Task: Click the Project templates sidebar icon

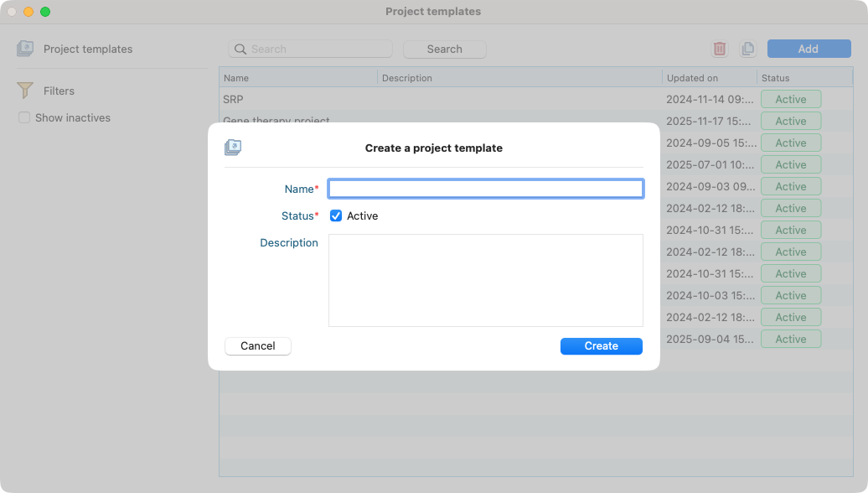Action: point(25,49)
